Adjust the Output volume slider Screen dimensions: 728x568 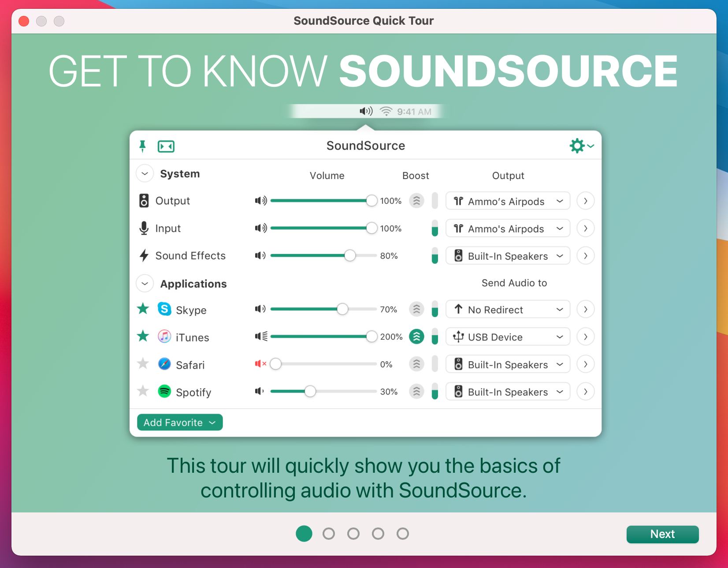(323, 201)
